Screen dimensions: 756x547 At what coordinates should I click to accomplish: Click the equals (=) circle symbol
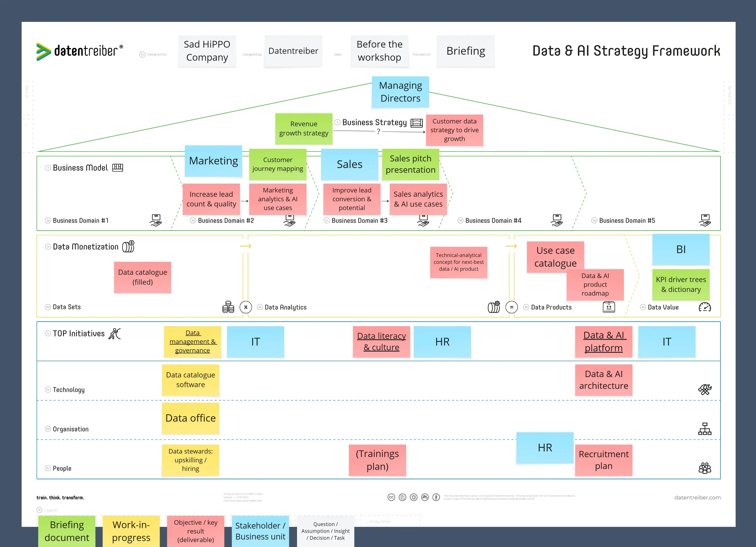click(512, 307)
